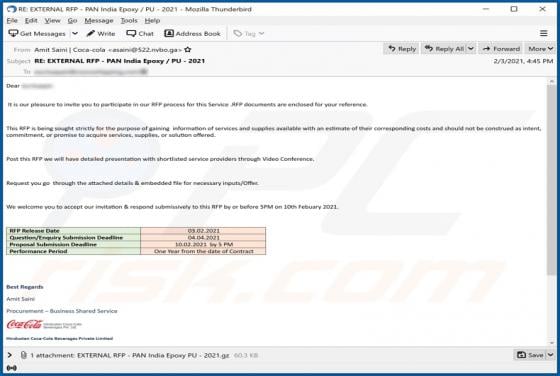
Task: Open the Tag dropdown
Action: [x=249, y=34]
